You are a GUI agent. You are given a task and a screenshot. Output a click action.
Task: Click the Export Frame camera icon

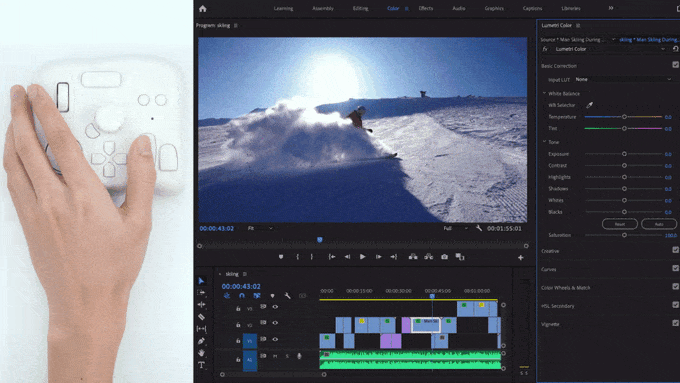pos(445,257)
